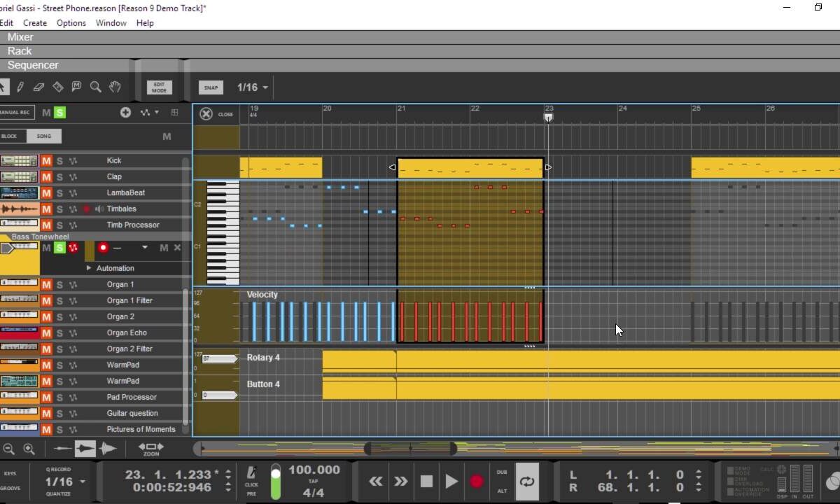Image resolution: width=840 pixels, height=504 pixels.
Task: Open the Options menu
Action: (x=71, y=23)
